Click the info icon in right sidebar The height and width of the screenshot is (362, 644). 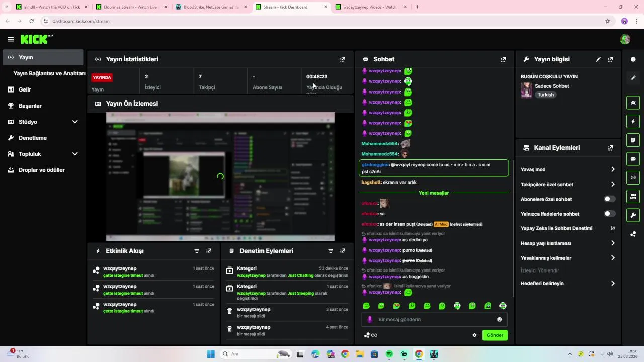(633, 59)
